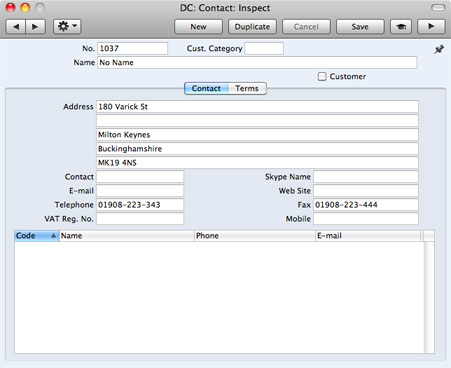
Task: Click the Contact input field
Action: click(x=140, y=177)
